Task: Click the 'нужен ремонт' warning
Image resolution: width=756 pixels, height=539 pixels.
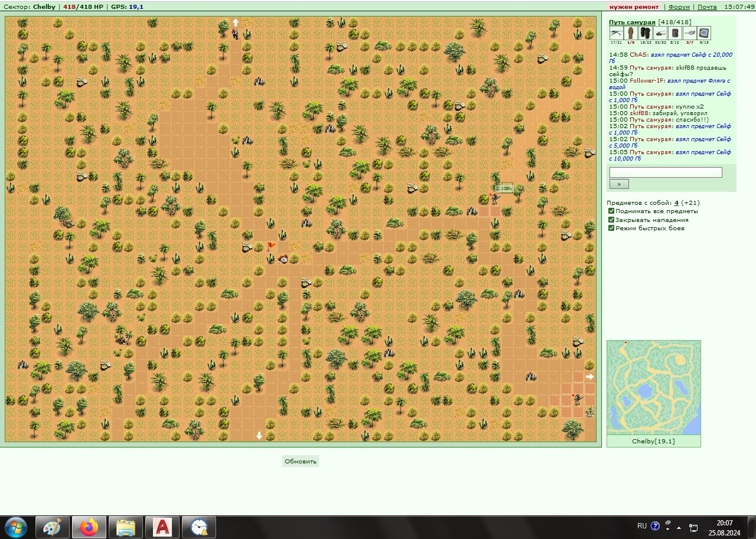Action: (634, 7)
